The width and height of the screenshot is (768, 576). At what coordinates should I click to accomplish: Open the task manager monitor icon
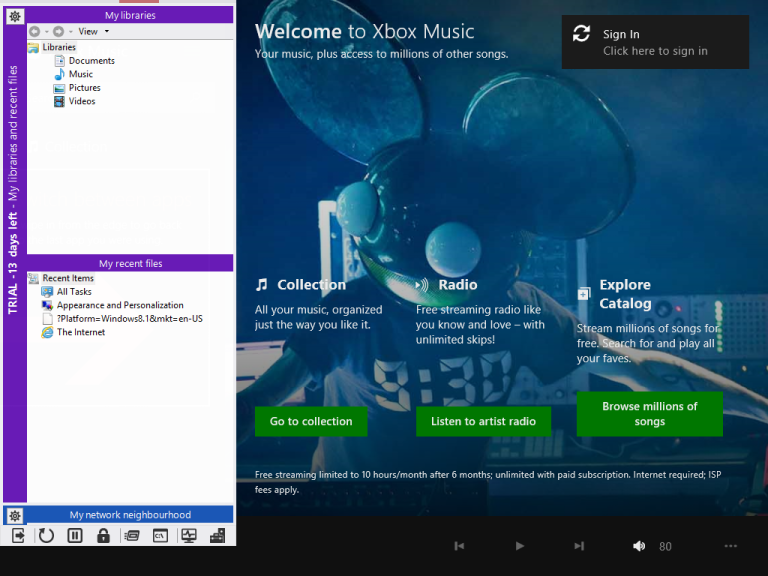[189, 536]
